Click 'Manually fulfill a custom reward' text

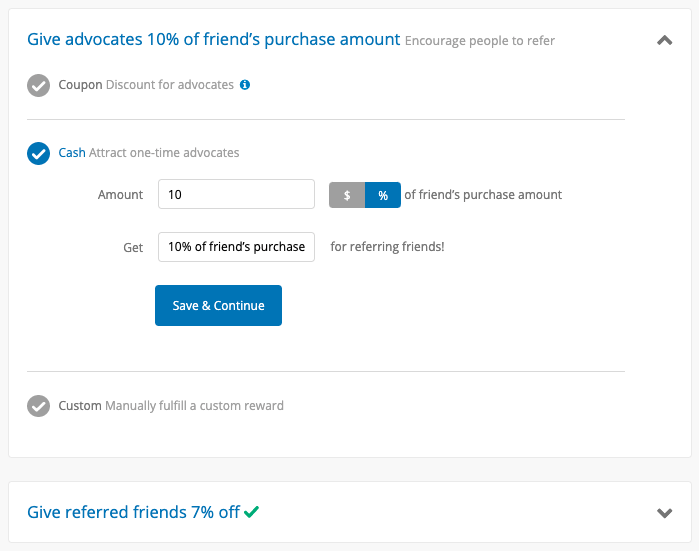click(x=194, y=406)
